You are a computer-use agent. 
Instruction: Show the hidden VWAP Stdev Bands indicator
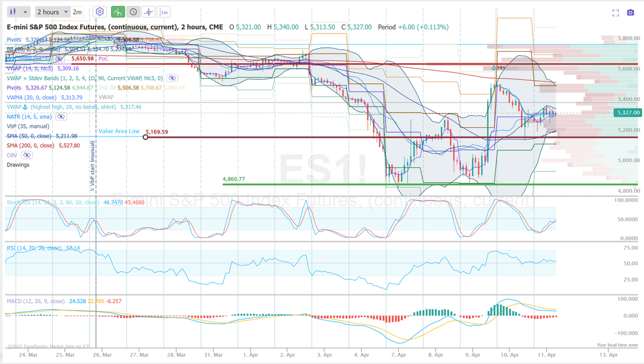click(x=173, y=78)
